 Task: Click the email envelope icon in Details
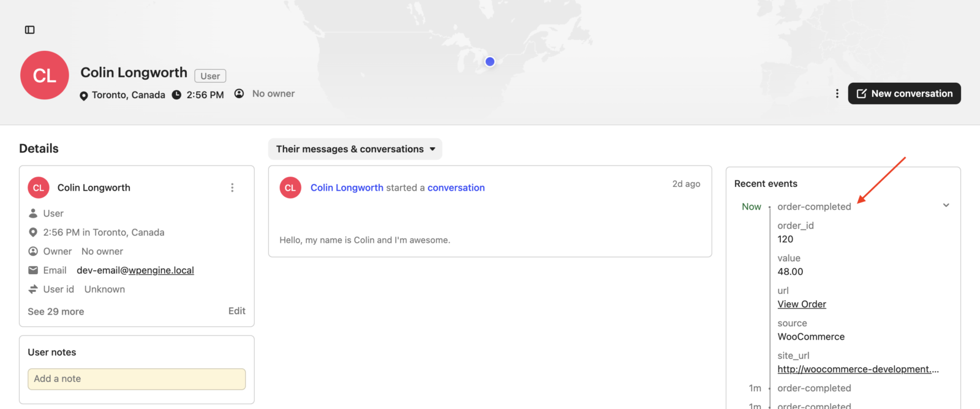tap(33, 270)
